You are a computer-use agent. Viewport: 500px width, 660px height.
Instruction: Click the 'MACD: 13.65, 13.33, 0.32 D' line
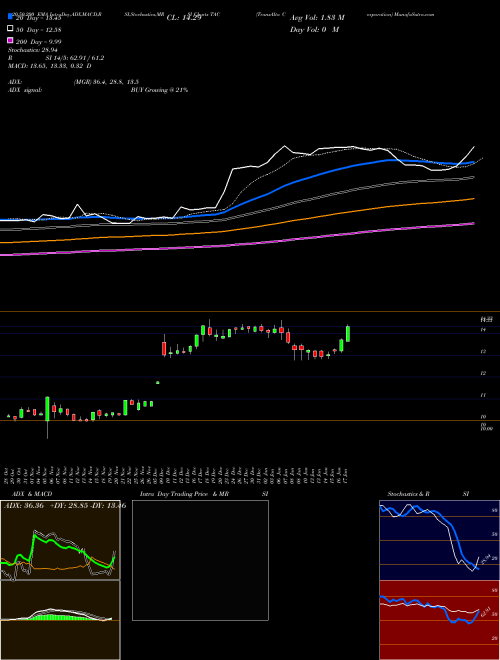[x=50, y=66]
